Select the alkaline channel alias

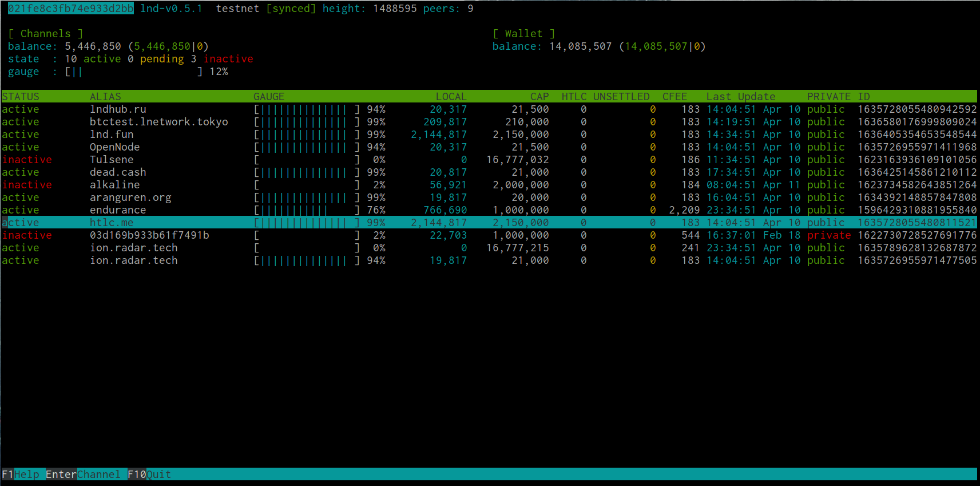pos(114,185)
